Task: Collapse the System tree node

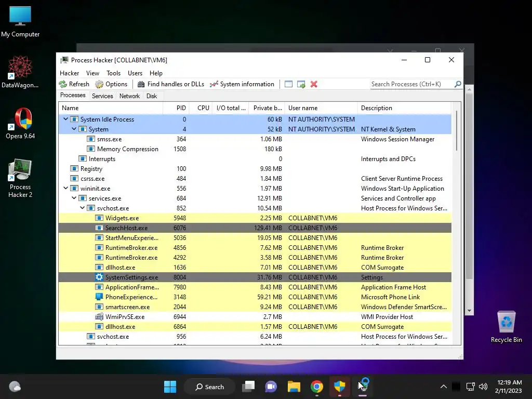Action: 74,129
